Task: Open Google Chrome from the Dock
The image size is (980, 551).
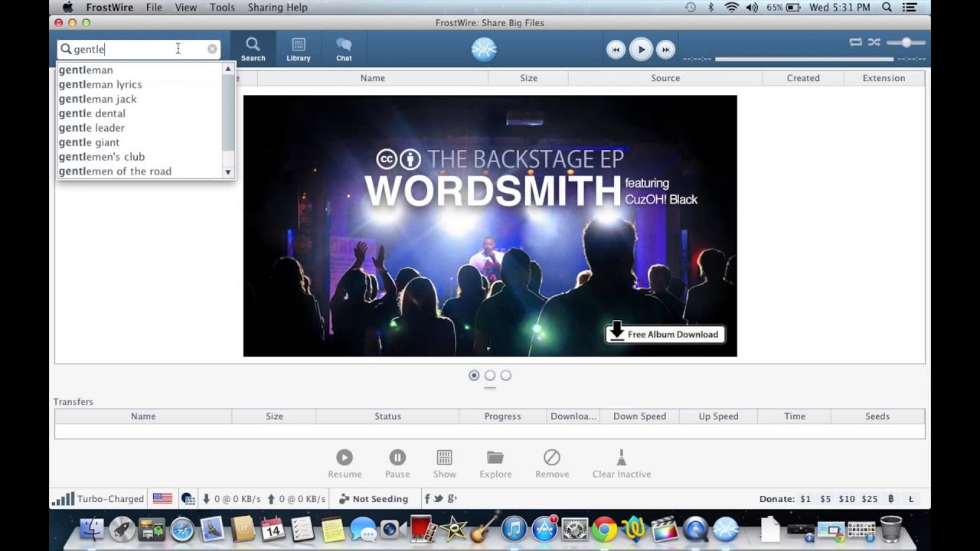Action: [x=605, y=529]
